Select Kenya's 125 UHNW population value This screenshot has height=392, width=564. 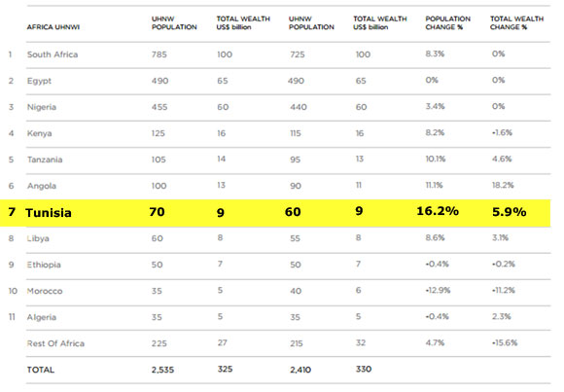pos(159,133)
